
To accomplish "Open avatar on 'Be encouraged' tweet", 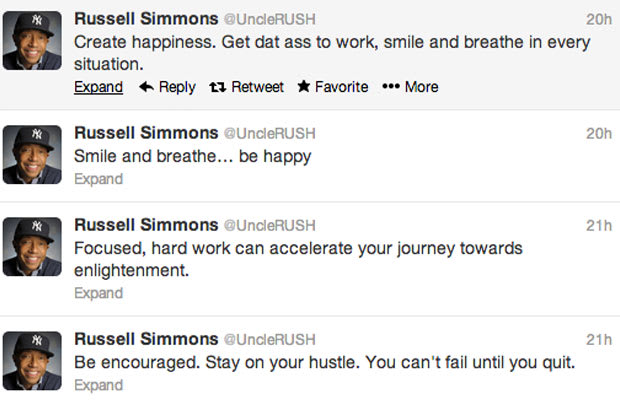I will coord(32,361).
